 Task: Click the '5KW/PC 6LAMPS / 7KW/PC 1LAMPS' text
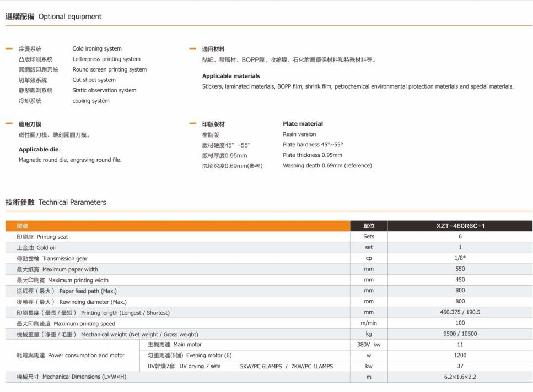(x=287, y=367)
